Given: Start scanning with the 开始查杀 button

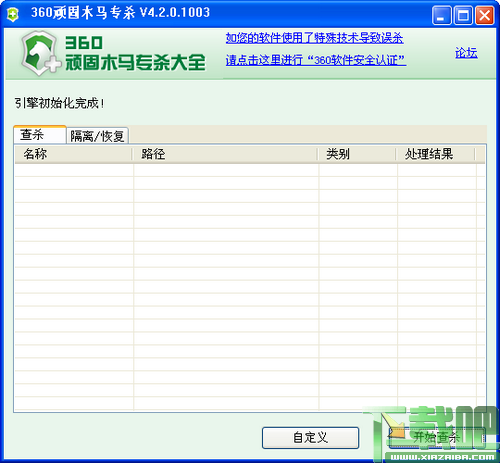Looking at the screenshot, I should (436, 438).
